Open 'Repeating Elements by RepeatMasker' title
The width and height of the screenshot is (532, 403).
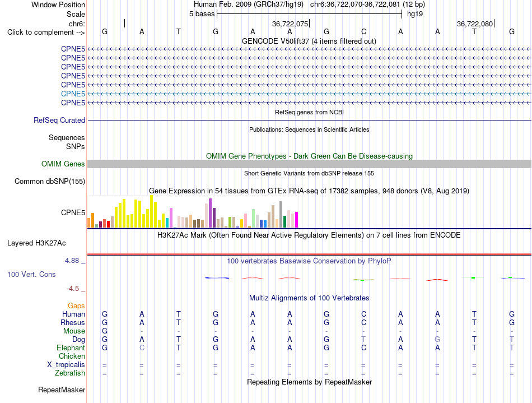(310, 382)
